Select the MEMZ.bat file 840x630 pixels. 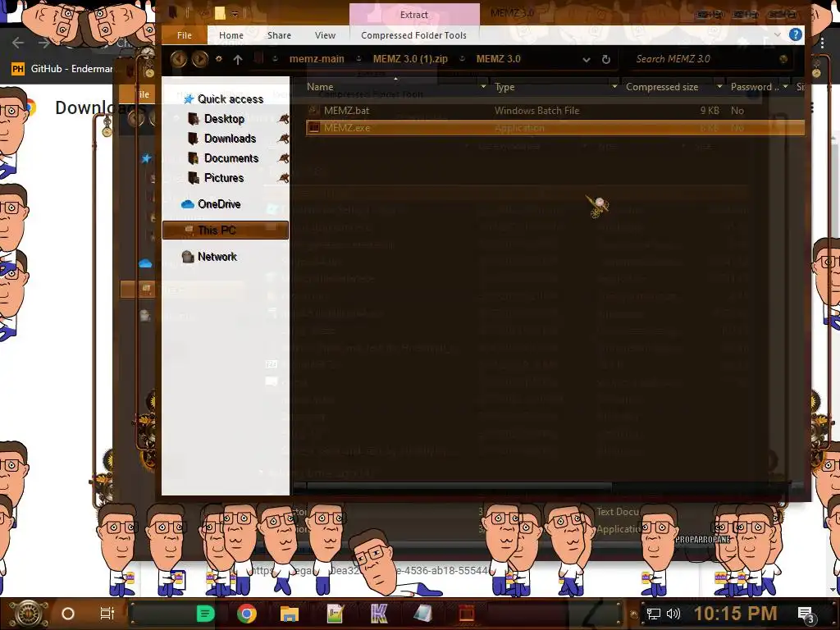point(555,111)
